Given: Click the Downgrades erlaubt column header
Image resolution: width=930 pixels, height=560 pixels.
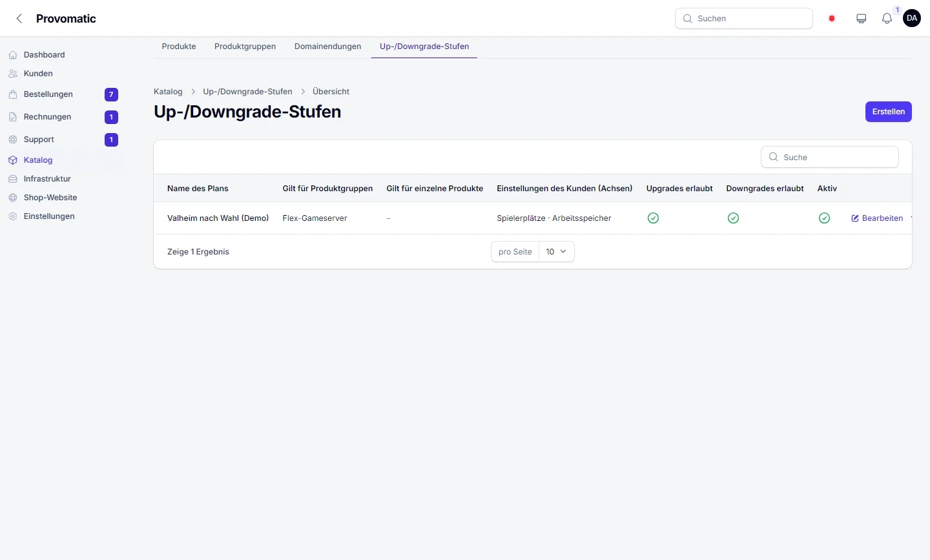Looking at the screenshot, I should tap(765, 189).
